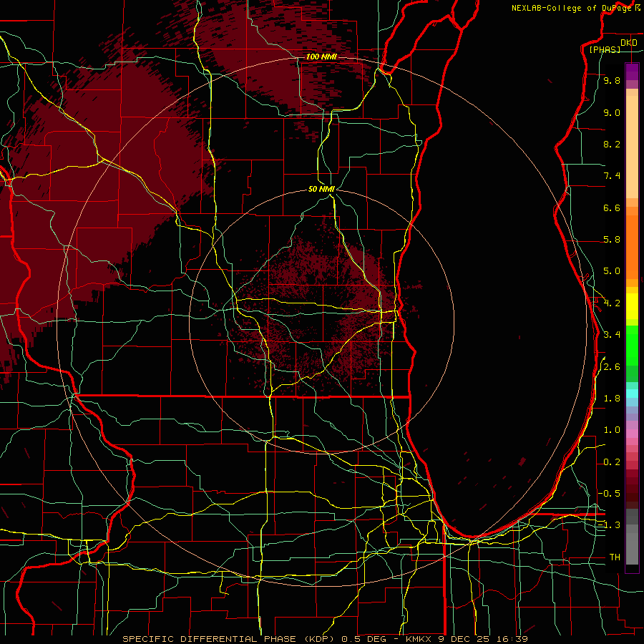Click the 0.2 scale value
The width and height of the screenshot is (644, 644).
[x=612, y=462]
